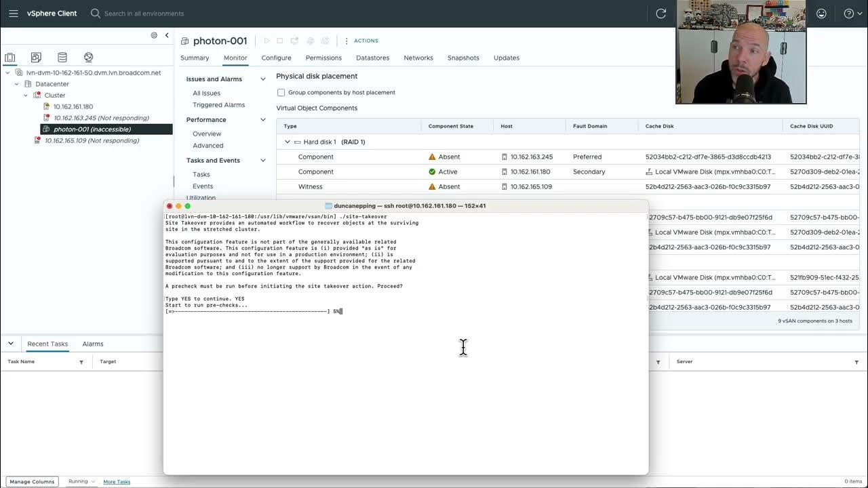The image size is (868, 488).
Task: Switch to the Configure tab
Action: pos(276,58)
